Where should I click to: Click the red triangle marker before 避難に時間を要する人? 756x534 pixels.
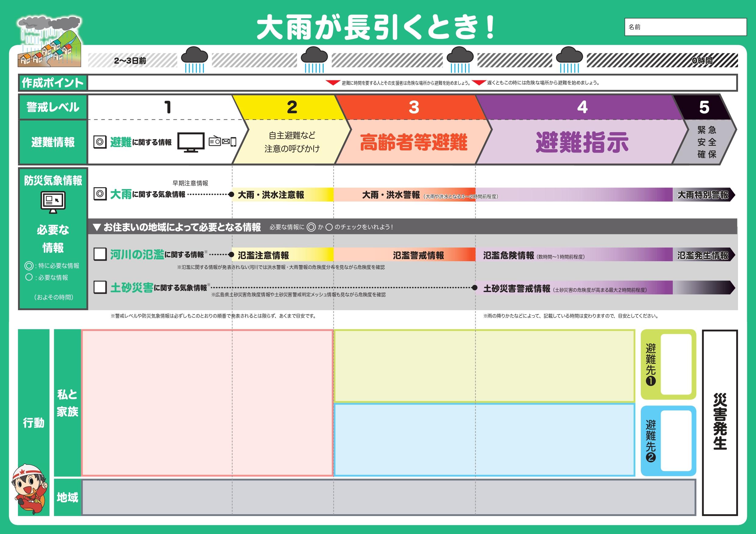click(x=333, y=83)
